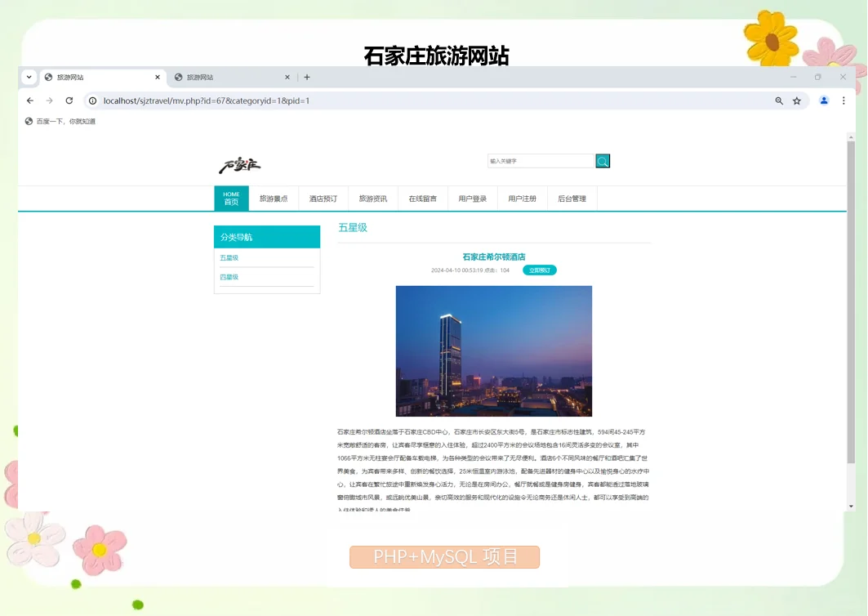This screenshot has width=868, height=616.
Task: Open the tab search dropdown arrow
Action: 29,76
